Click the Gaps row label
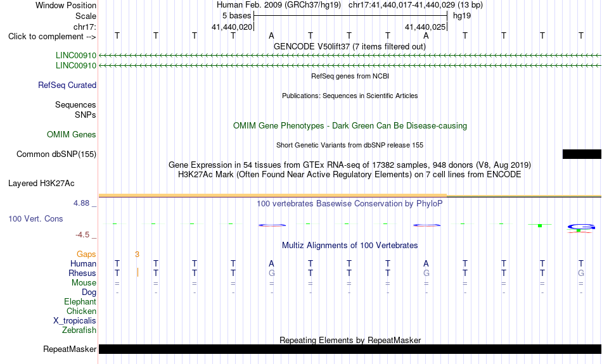Viewport: 602px width, 364px height. click(86, 254)
